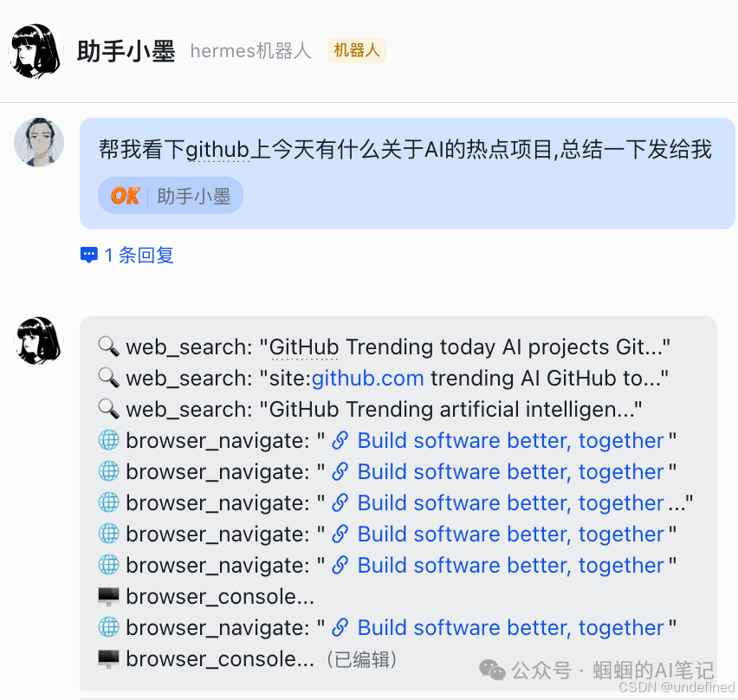This screenshot has height=700, width=738.
Task: Click the 'hermes机器人' label in the header
Action: (250, 51)
